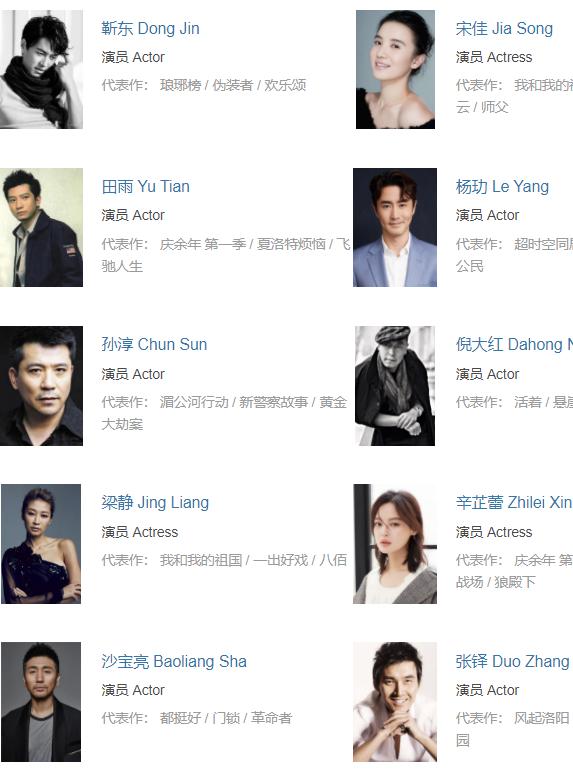Open Yu Tian's photo thumbnail
The height and width of the screenshot is (771, 573).
click(41, 227)
